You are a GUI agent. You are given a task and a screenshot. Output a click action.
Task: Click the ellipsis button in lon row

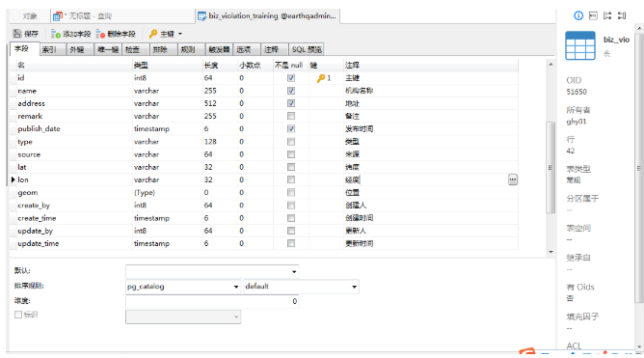point(513,179)
